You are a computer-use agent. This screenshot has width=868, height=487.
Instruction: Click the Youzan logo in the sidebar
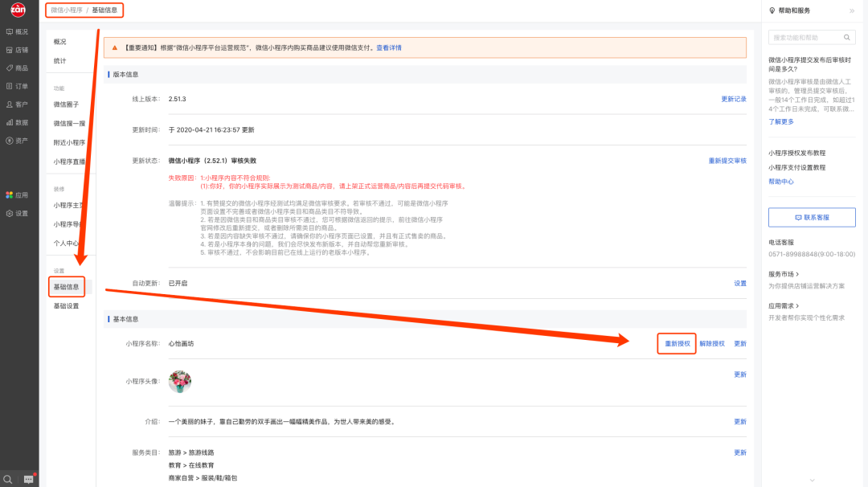18,10
